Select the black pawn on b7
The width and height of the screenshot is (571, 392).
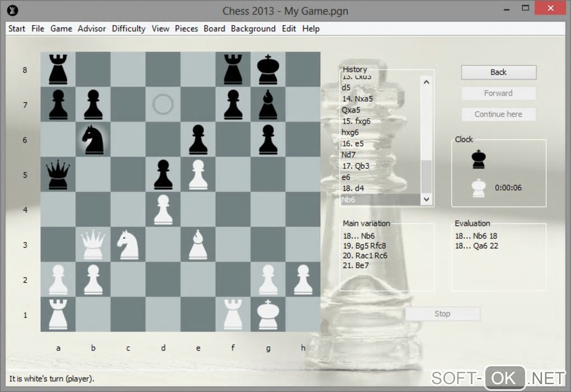point(93,105)
